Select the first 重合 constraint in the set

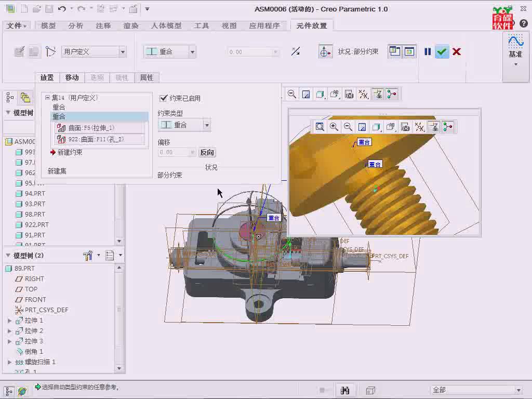click(x=59, y=107)
